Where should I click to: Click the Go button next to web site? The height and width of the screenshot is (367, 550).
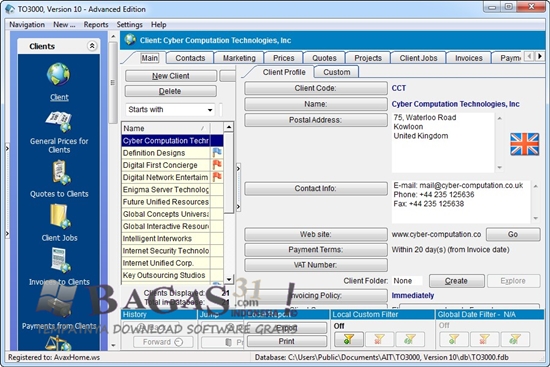tap(513, 234)
